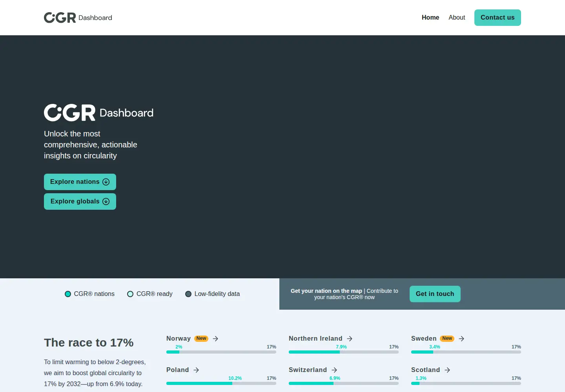Click the arrow icon next to Northern Ireland

coord(350,339)
